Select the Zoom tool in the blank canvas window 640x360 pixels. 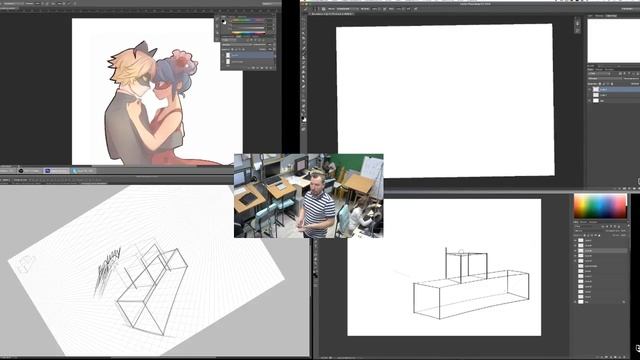point(304,111)
